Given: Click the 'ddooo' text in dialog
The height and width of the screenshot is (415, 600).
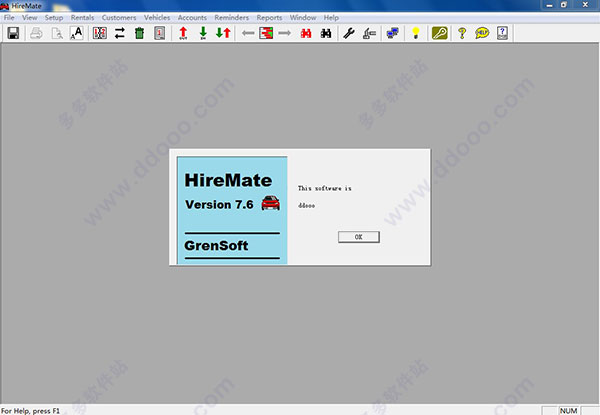Looking at the screenshot, I should (x=307, y=206).
